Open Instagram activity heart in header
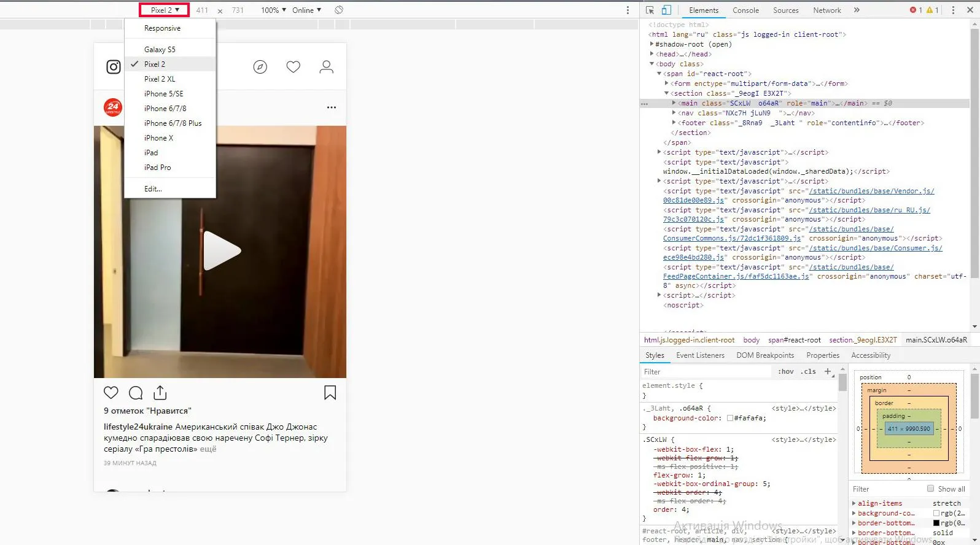Viewport: 980px width, 545px height. (x=294, y=67)
